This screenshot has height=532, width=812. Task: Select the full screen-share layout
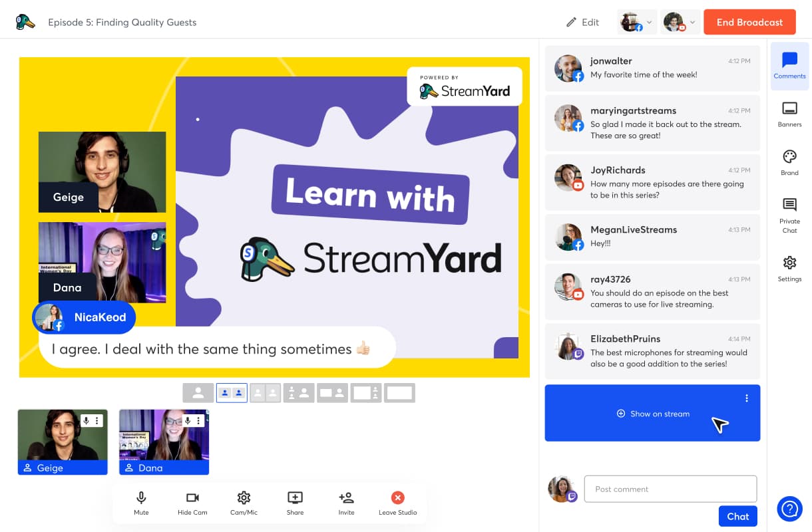click(x=399, y=393)
